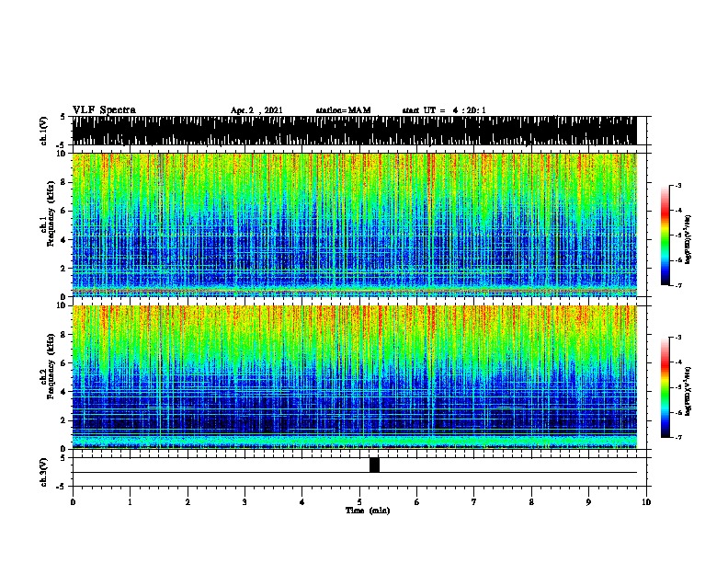Click the "2" tick label on time axis
This screenshot has width=728, height=563.
[188, 502]
